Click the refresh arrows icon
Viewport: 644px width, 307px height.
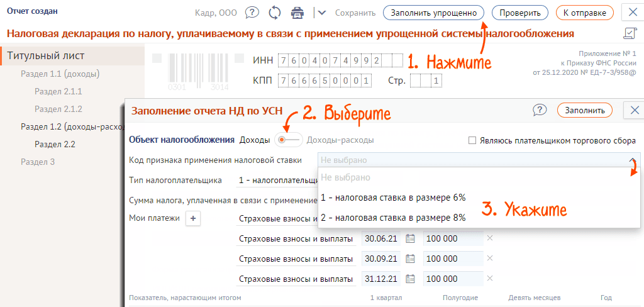pos(274,12)
